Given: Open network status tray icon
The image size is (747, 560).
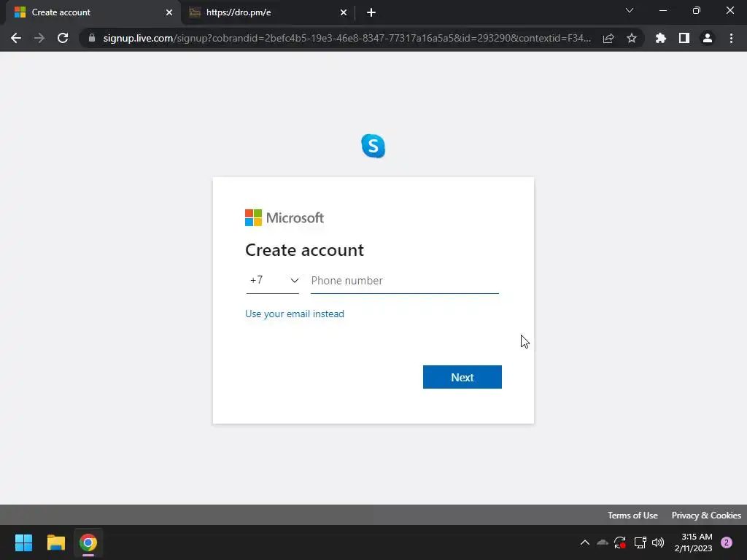Looking at the screenshot, I should [x=640, y=542].
